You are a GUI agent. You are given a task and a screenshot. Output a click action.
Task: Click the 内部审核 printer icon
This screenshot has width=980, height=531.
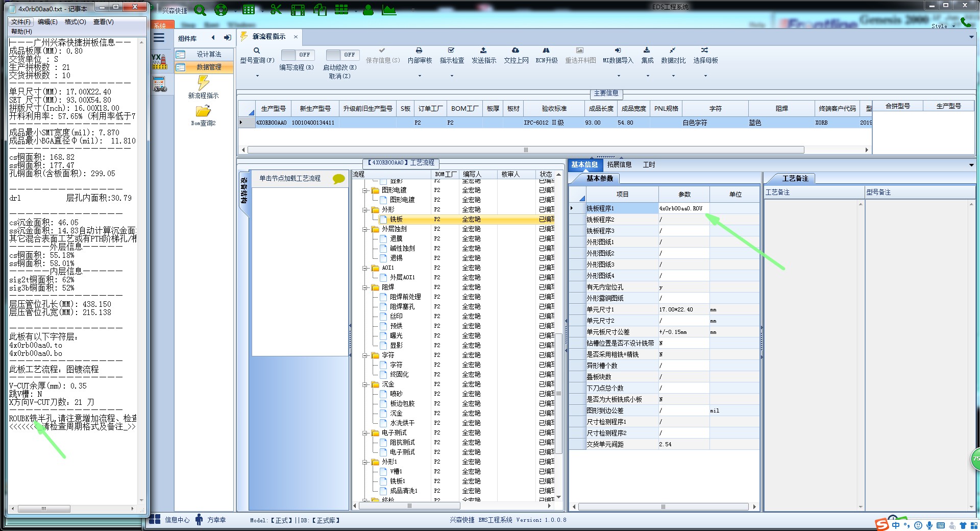point(419,51)
